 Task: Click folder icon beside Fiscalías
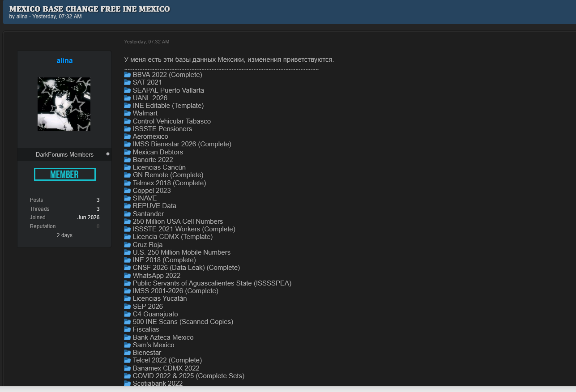128,329
